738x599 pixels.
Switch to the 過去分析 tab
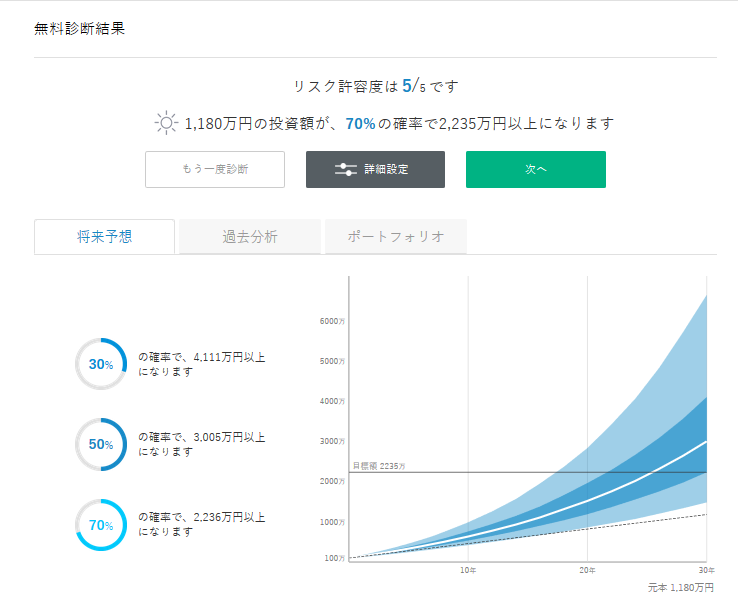[250, 237]
